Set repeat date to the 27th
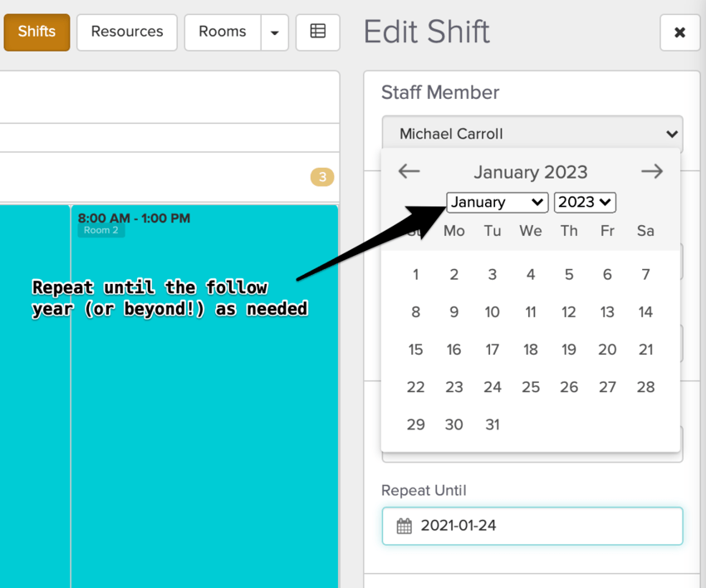This screenshot has height=588, width=706. [607, 387]
